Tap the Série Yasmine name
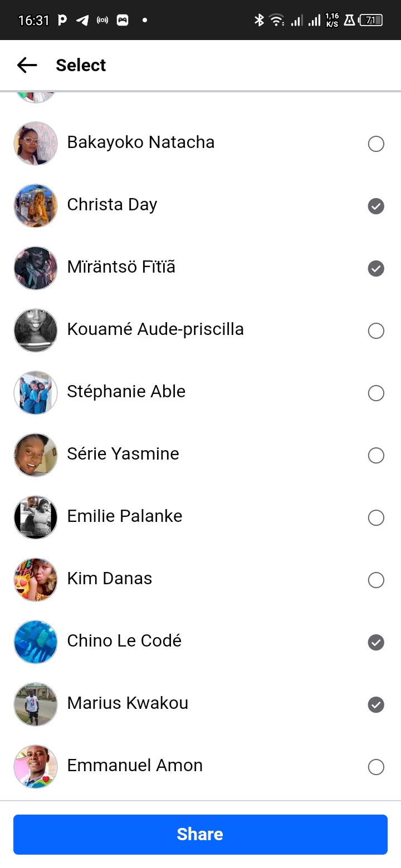 [x=123, y=454]
